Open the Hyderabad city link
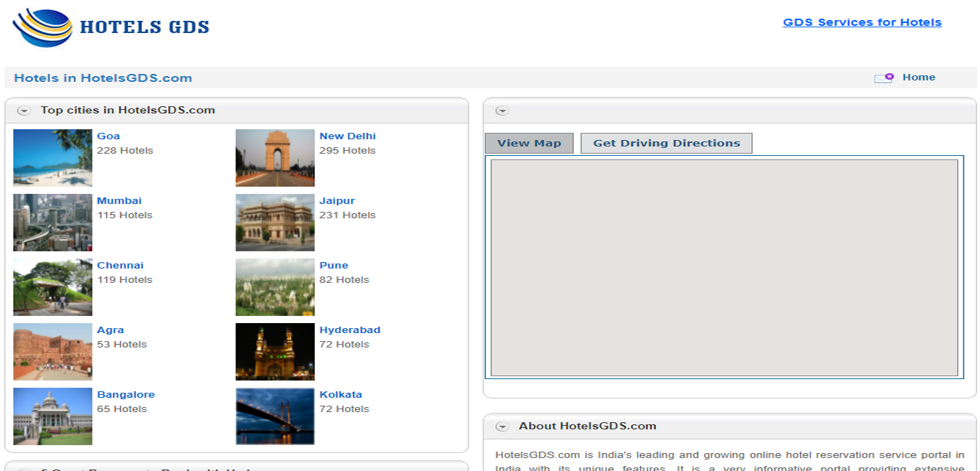The width and height of the screenshot is (980, 471). (350, 330)
